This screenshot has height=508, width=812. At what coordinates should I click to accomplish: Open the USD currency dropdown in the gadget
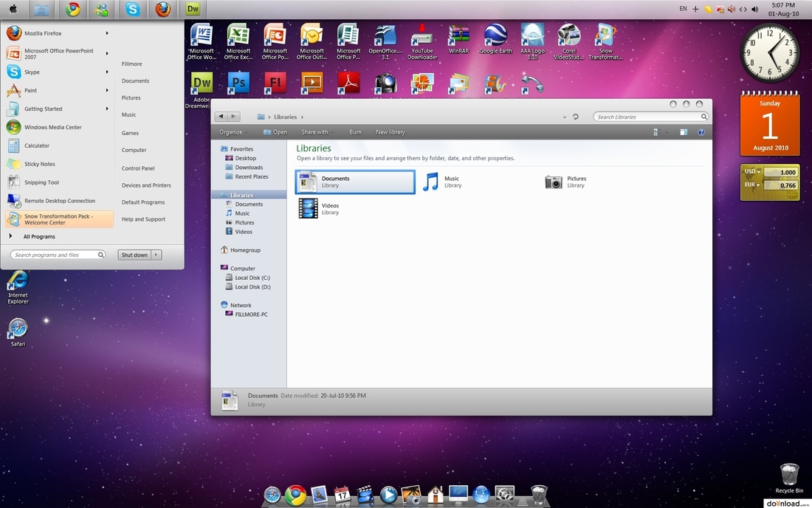752,171
